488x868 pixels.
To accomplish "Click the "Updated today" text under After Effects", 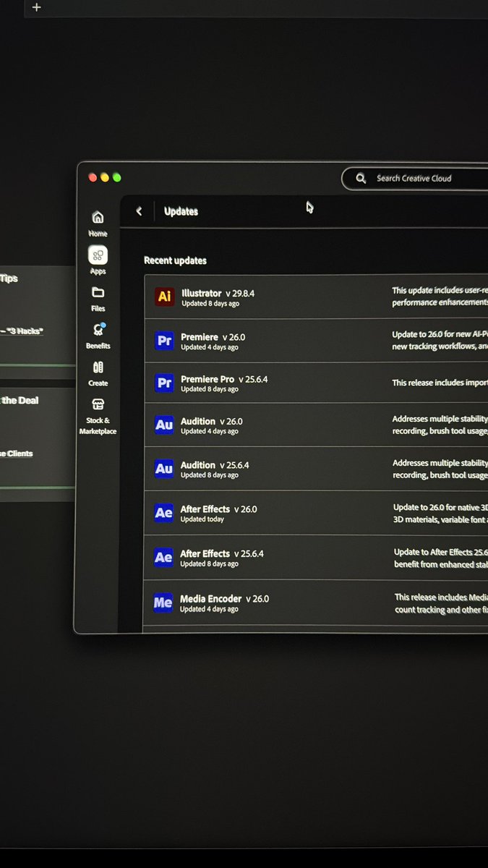I will [x=202, y=519].
